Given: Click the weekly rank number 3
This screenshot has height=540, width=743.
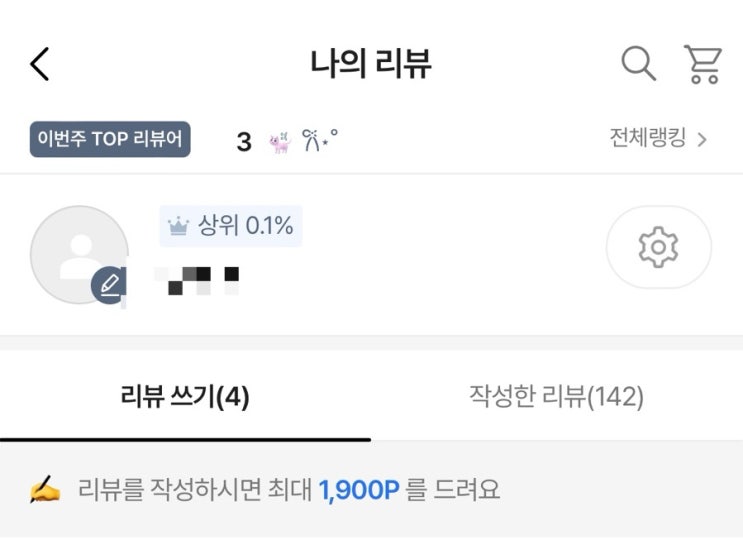Looking at the screenshot, I should [244, 142].
